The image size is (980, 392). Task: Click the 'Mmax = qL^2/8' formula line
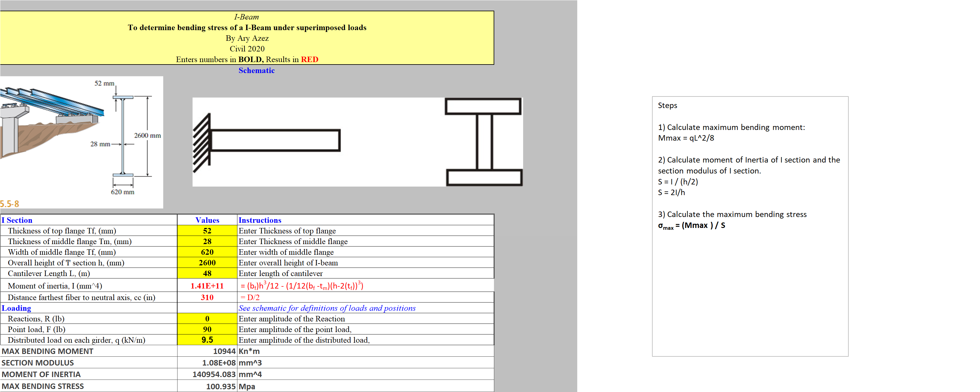click(686, 138)
